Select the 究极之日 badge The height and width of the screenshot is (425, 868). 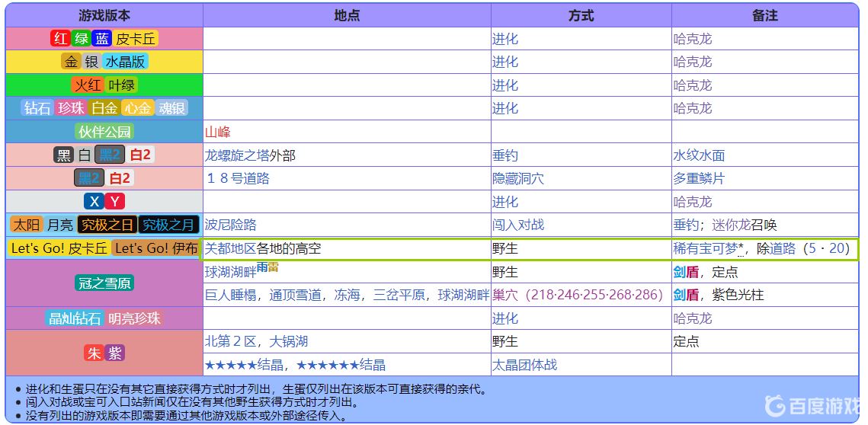coord(107,225)
